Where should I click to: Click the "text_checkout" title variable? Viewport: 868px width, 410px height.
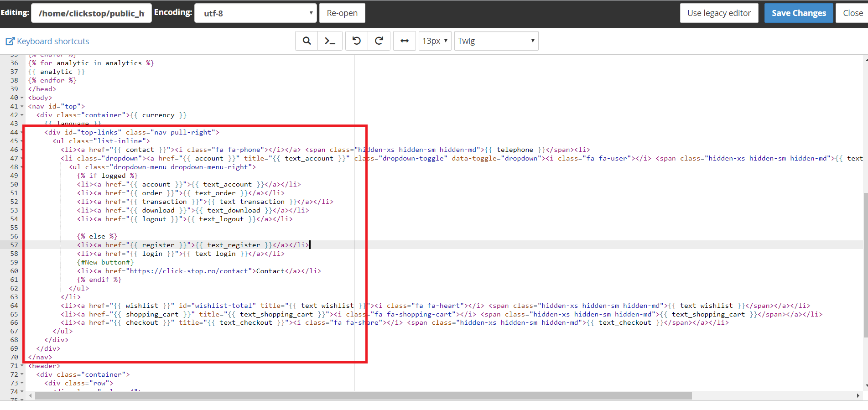coord(246,322)
